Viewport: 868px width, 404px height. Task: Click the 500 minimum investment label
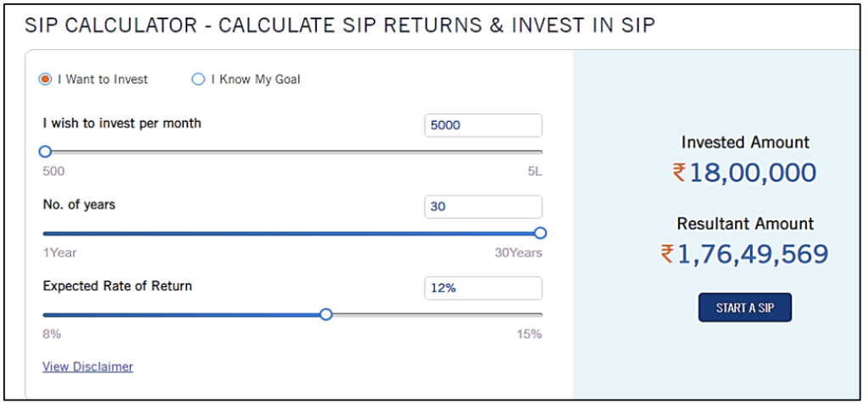tap(53, 172)
